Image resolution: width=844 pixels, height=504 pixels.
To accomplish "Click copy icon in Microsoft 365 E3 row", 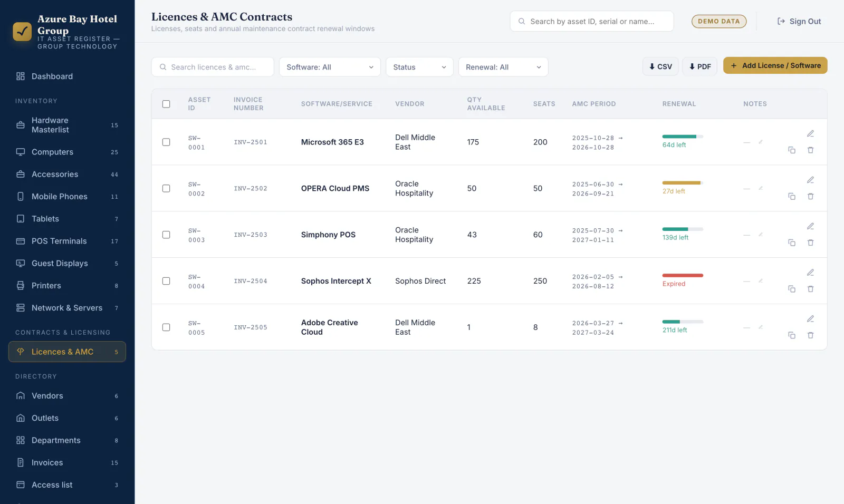I will (792, 150).
